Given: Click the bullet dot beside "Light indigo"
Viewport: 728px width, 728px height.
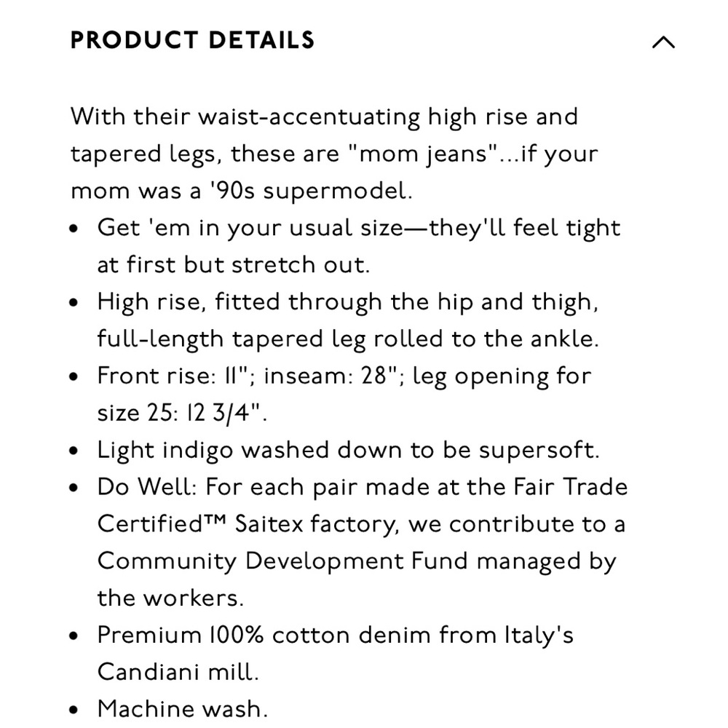Looking at the screenshot, I should (74, 451).
